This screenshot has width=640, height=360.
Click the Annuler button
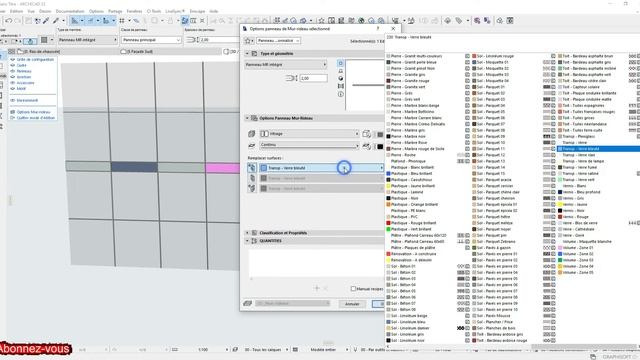click(352, 304)
